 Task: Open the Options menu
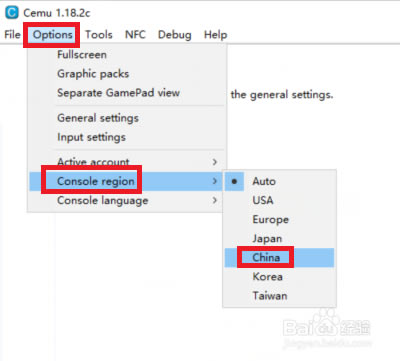click(x=52, y=34)
